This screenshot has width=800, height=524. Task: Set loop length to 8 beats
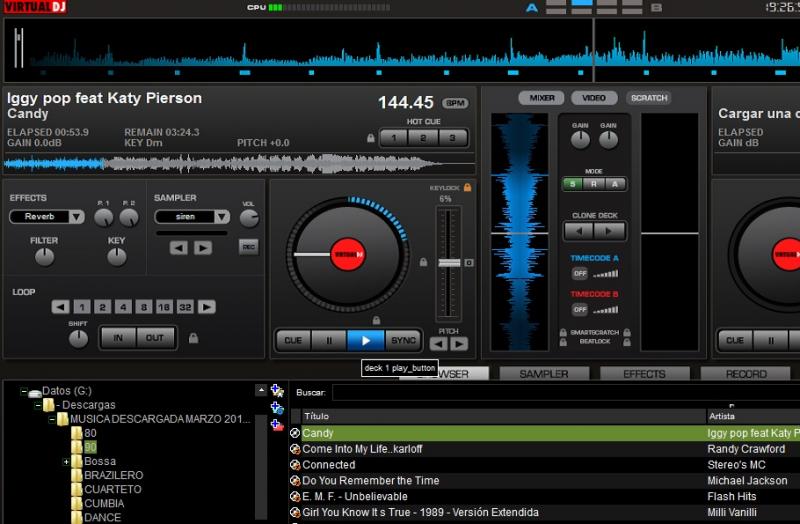(x=144, y=307)
